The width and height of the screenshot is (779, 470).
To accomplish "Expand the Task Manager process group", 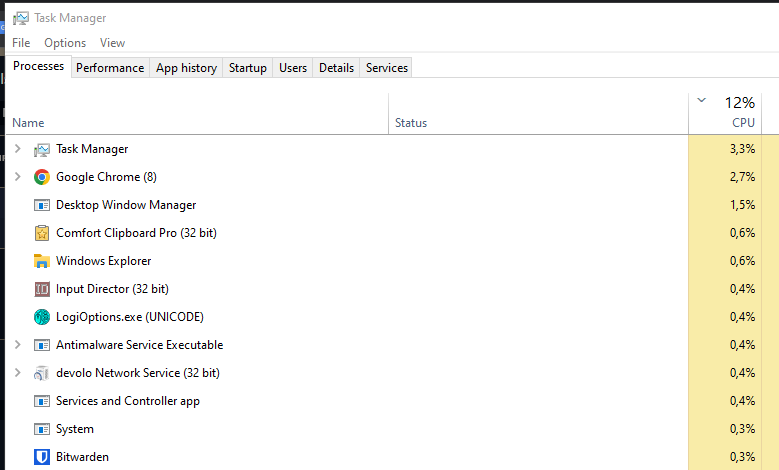I will coord(16,149).
